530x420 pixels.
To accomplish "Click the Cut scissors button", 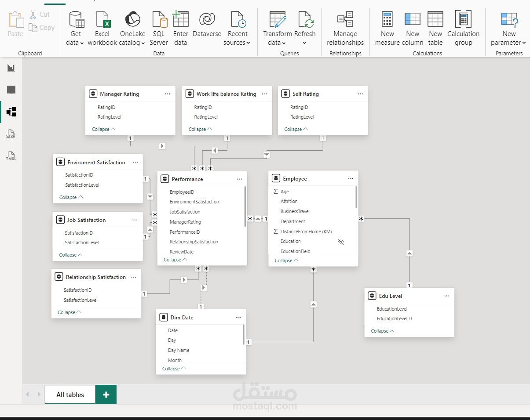I will coord(39,14).
